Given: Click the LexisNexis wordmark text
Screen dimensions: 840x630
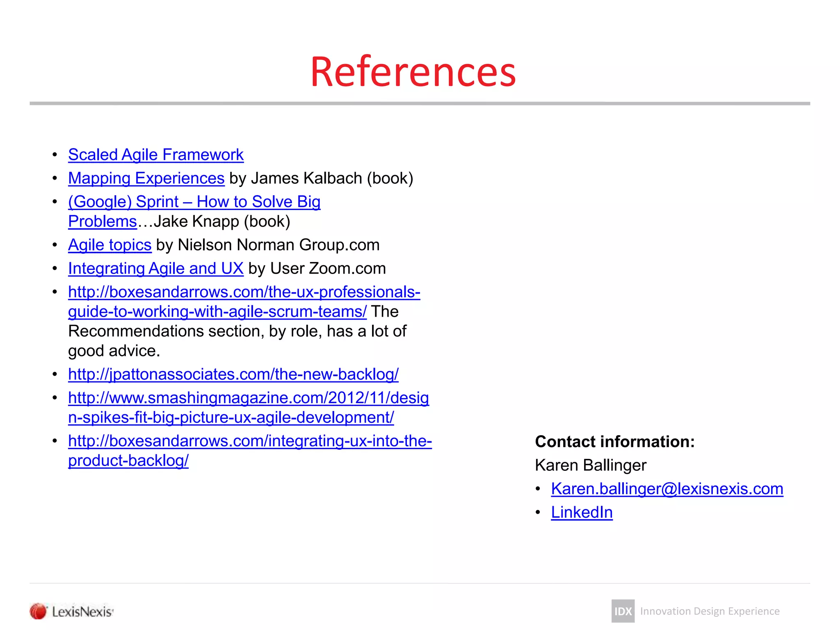Looking at the screenshot, I should click(82, 612).
